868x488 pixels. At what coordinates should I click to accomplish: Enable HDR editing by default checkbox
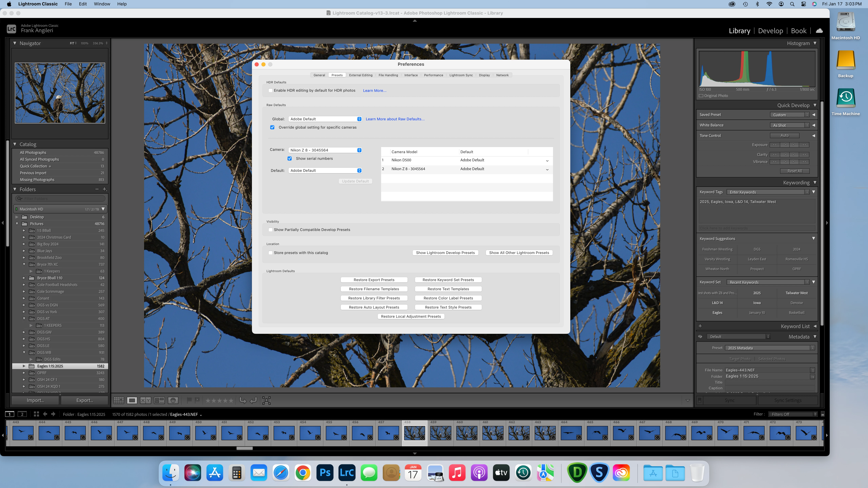point(271,91)
